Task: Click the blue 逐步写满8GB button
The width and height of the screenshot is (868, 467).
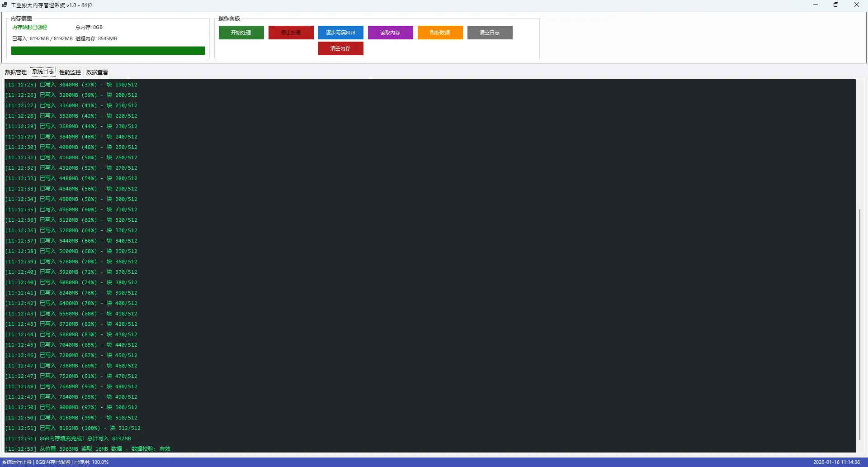Action: tap(340, 33)
